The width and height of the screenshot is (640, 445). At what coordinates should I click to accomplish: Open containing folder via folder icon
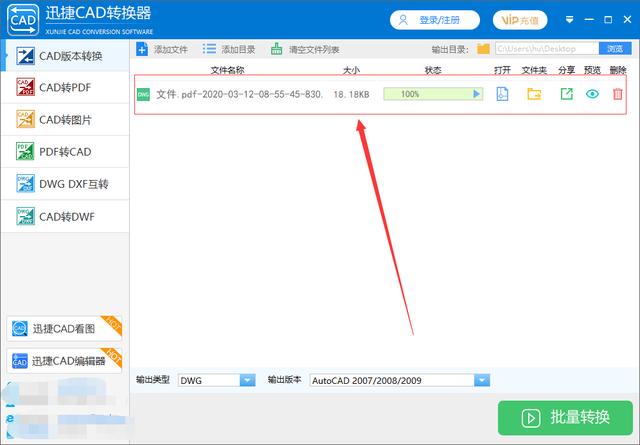pos(534,94)
